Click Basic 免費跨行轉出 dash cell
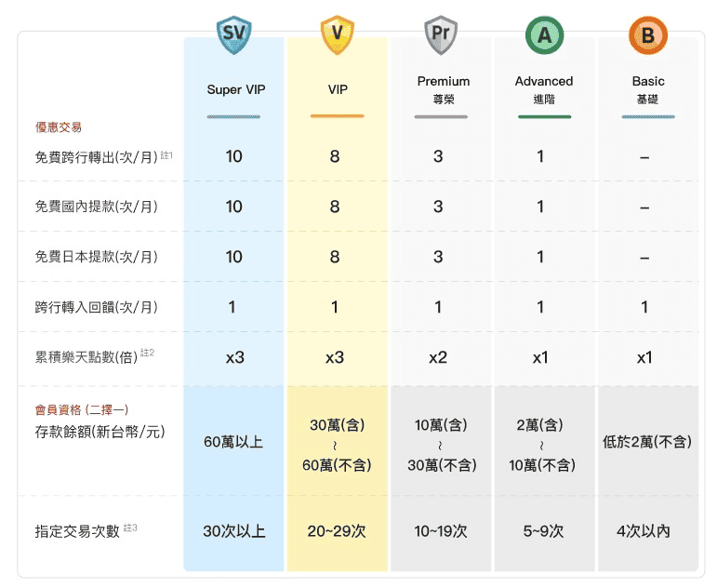The width and height of the screenshot is (717, 588). click(x=644, y=158)
